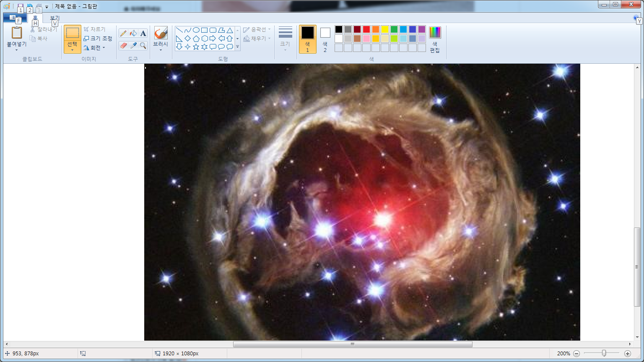
Task: Click the Size (크기) line thickness button
Action: 285,39
